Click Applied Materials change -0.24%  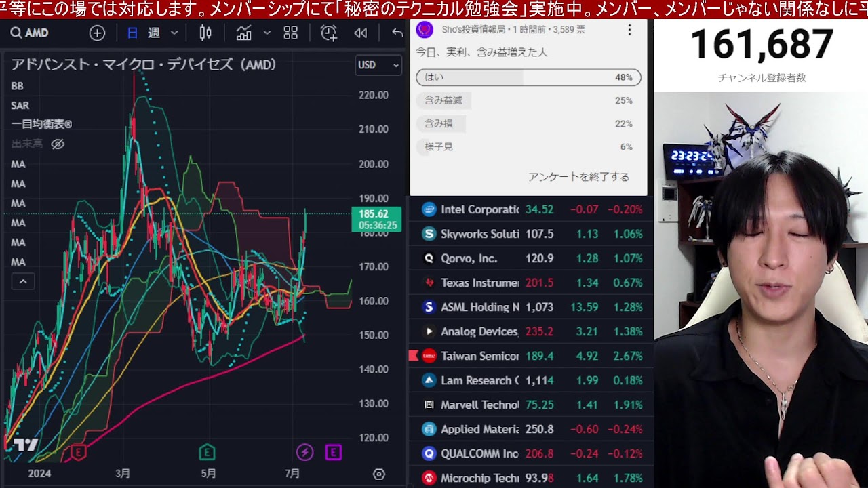(x=625, y=429)
